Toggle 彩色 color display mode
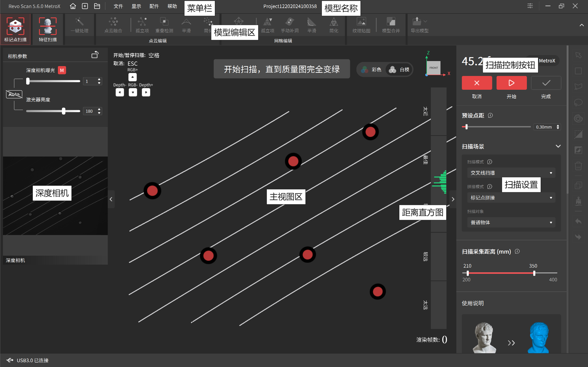Image resolution: width=588 pixels, height=367 pixels. pos(371,70)
